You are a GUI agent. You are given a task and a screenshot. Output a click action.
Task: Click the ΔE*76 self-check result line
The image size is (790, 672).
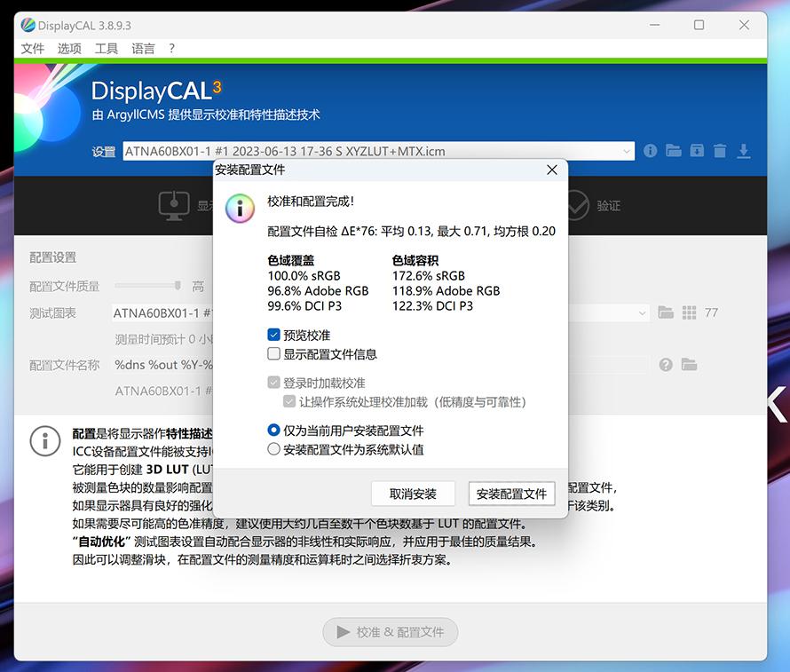411,231
